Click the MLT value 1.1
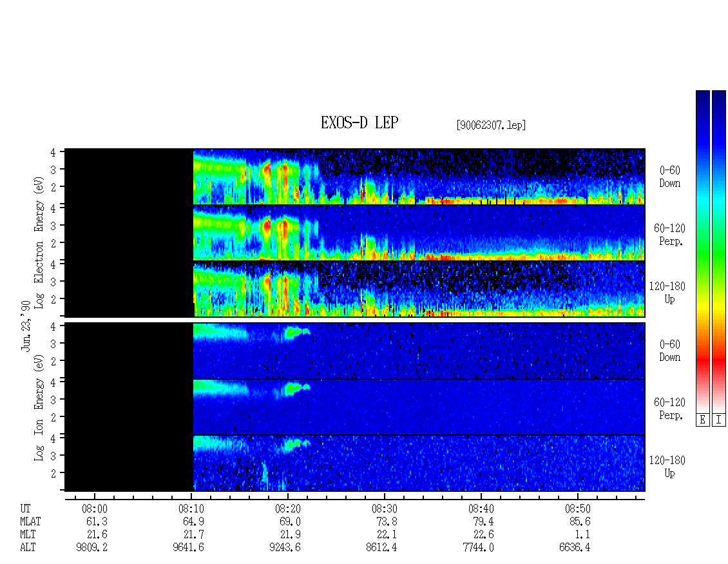This screenshot has width=728, height=564. point(582,535)
